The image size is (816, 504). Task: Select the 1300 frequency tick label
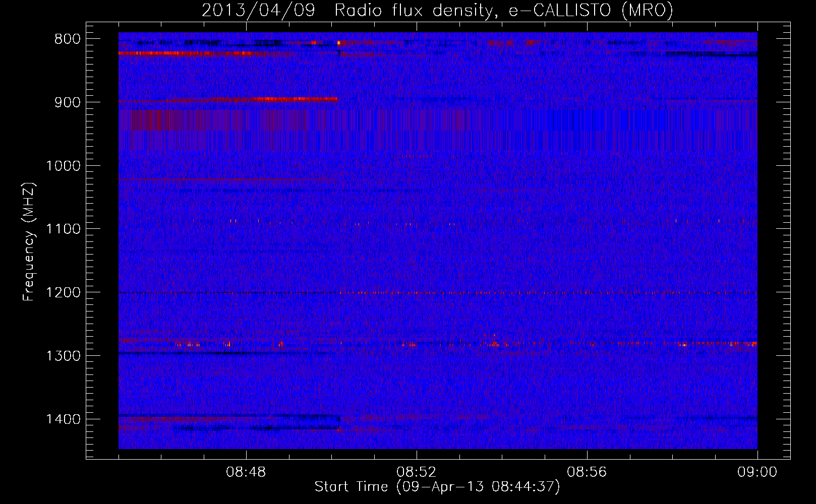point(64,356)
